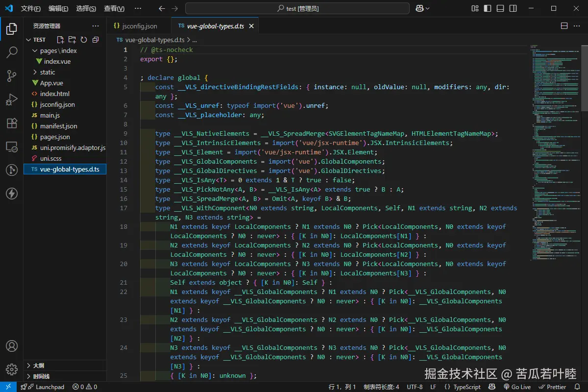Image resolution: width=588 pixels, height=392 pixels.
Task: Open the Extensions view
Action: click(12, 123)
